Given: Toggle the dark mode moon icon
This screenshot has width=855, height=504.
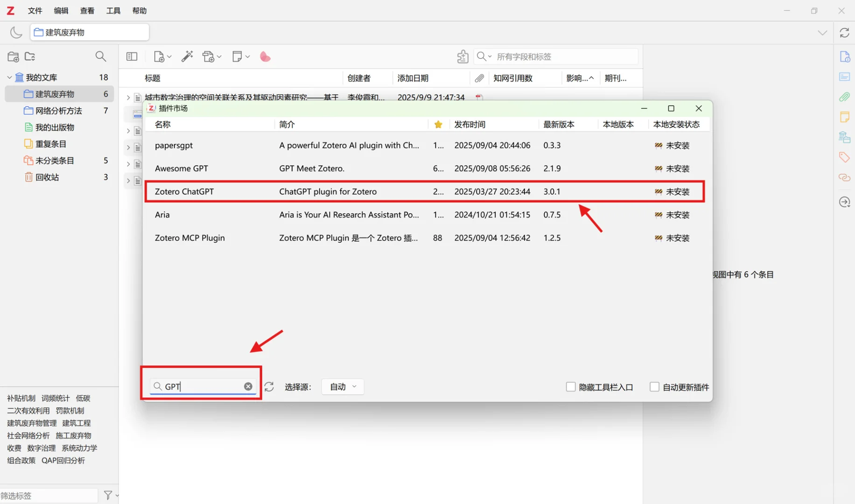Looking at the screenshot, I should coord(16,32).
